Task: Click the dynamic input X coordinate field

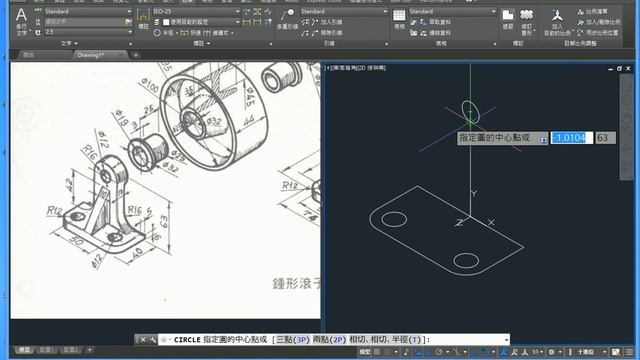Action: coord(571,138)
